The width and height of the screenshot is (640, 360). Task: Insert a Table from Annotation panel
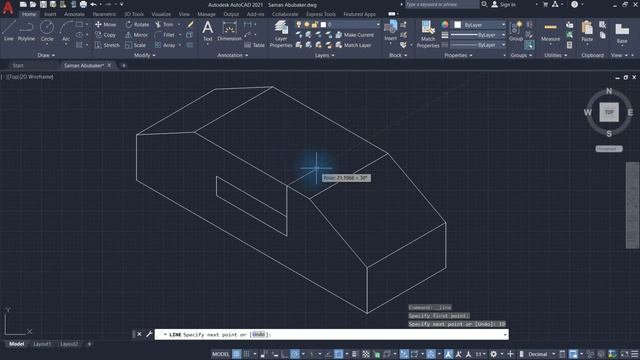[x=254, y=45]
